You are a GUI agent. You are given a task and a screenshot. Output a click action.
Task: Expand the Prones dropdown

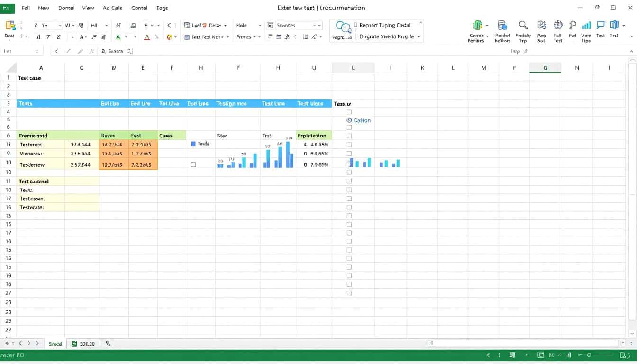(260, 37)
